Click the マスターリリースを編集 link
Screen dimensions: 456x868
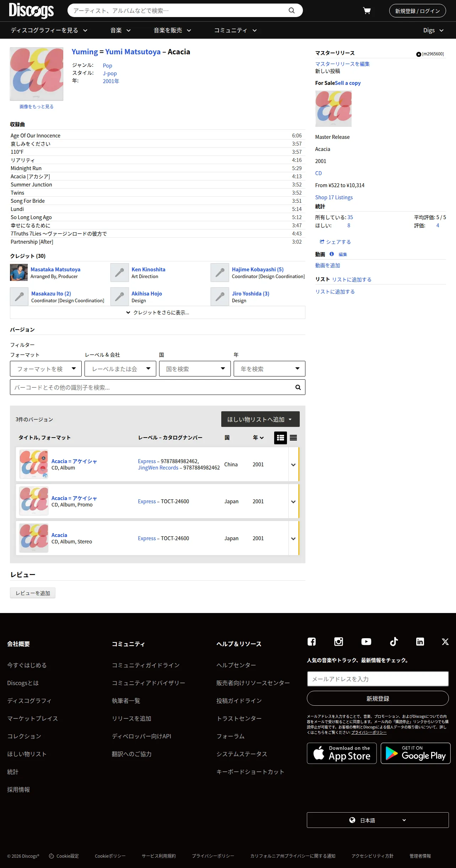coord(342,64)
